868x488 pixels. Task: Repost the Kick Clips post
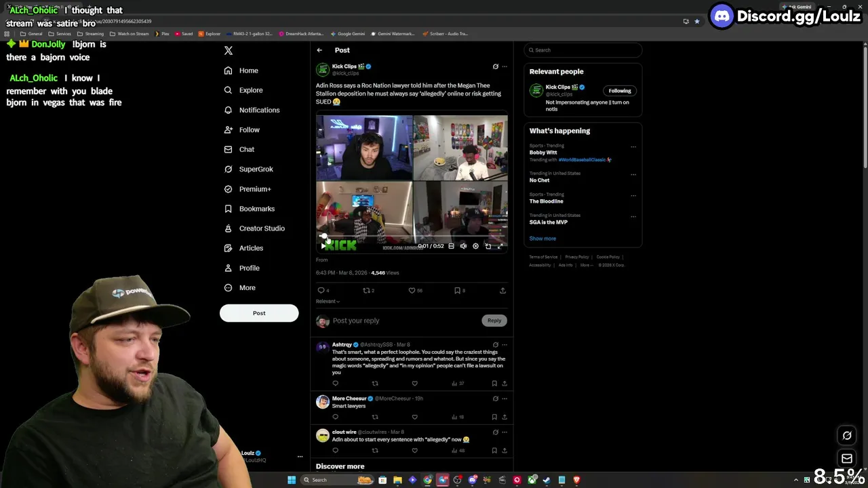click(x=366, y=290)
